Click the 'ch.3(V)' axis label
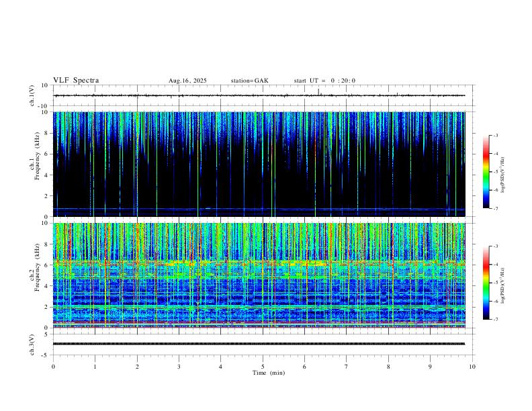Screen dimensions: 532x411 [x=32, y=345]
